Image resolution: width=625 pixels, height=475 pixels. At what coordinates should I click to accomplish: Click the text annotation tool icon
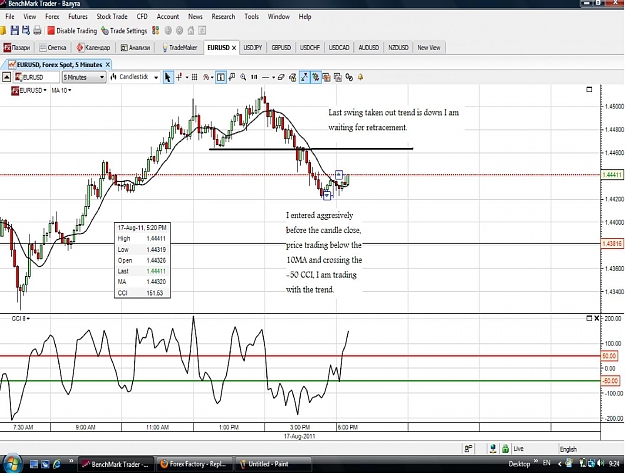232,77
